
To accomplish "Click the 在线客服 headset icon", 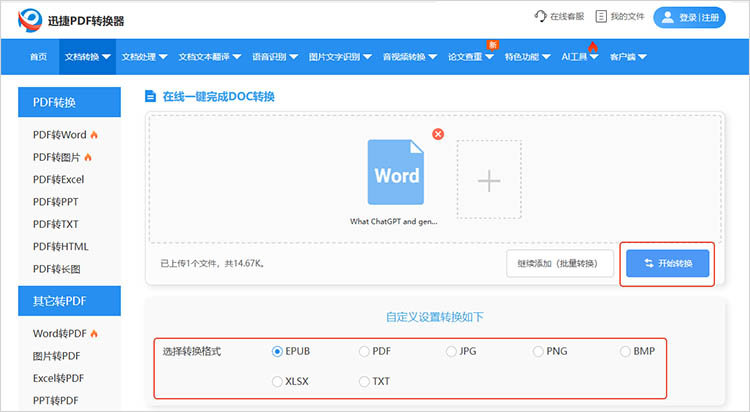I will 540,16.
